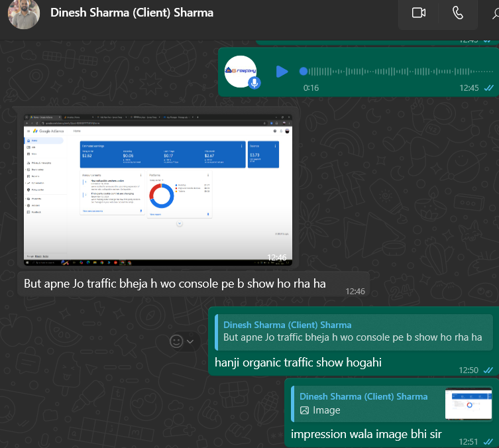Click the quoted image reply thumbnail
The height and width of the screenshot is (448, 499).
click(469, 404)
